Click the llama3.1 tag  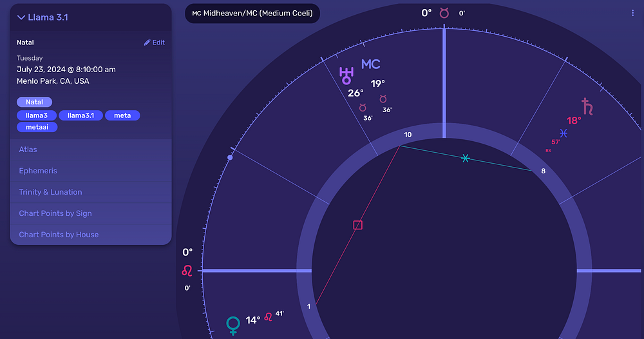coord(81,115)
